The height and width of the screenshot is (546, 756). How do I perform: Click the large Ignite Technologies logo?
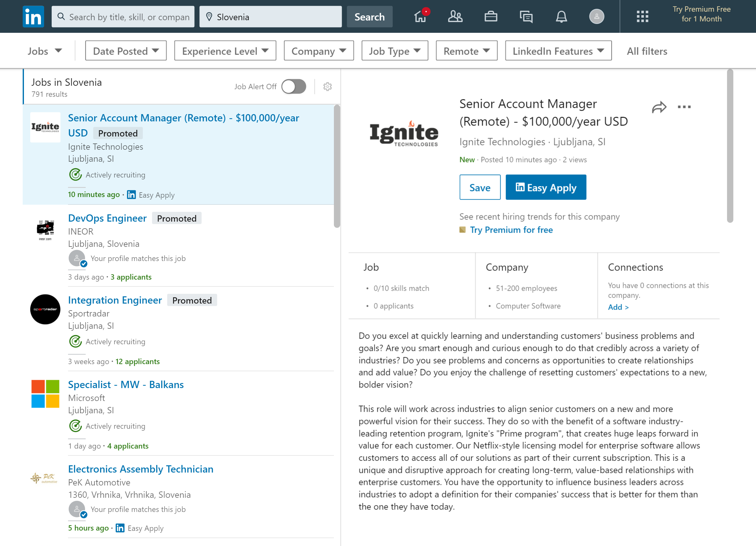click(404, 133)
